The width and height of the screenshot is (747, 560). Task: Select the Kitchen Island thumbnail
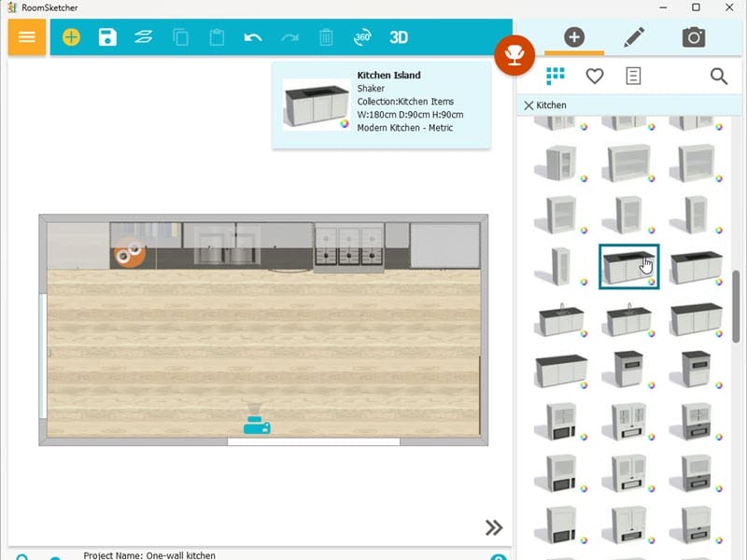[x=628, y=264]
